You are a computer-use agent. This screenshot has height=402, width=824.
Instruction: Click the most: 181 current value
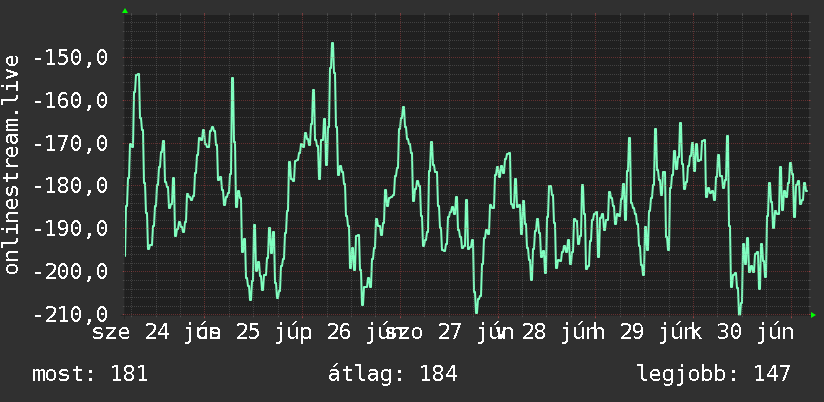90,374
